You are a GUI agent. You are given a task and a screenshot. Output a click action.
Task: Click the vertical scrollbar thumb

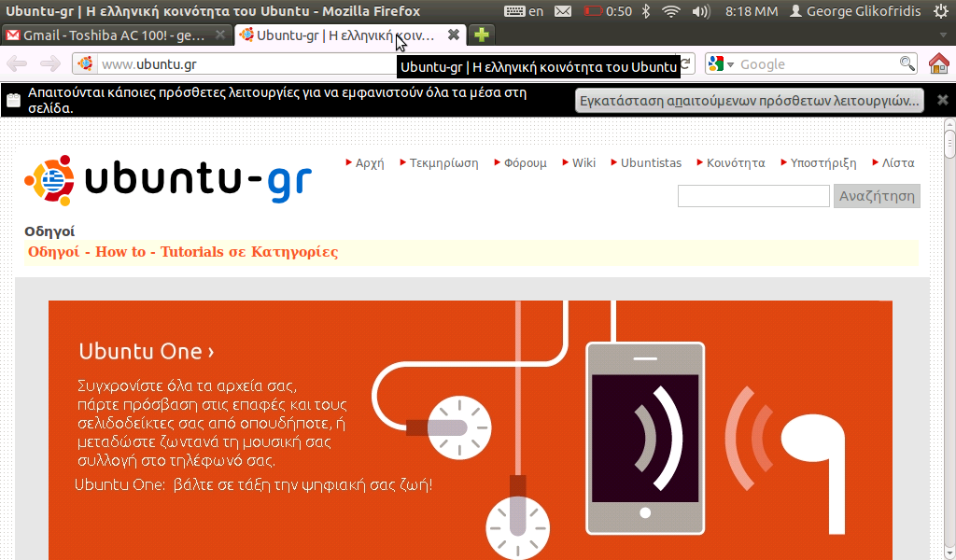(949, 145)
